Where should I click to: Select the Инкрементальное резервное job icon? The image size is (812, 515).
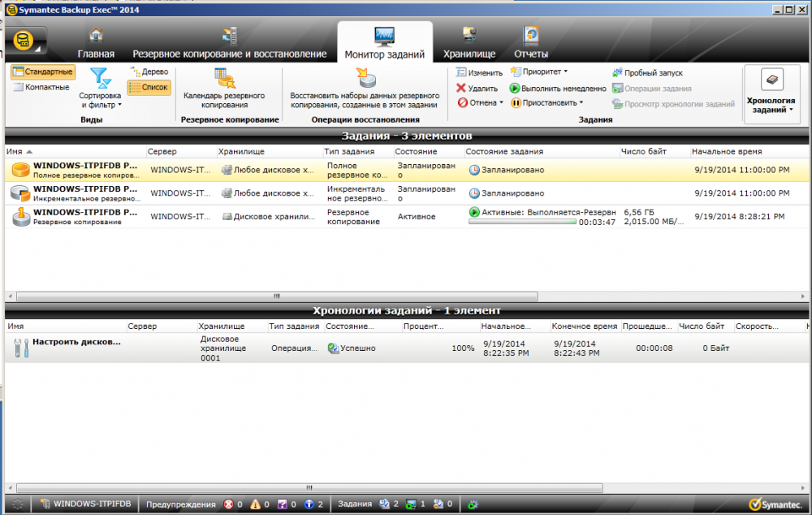(21, 193)
